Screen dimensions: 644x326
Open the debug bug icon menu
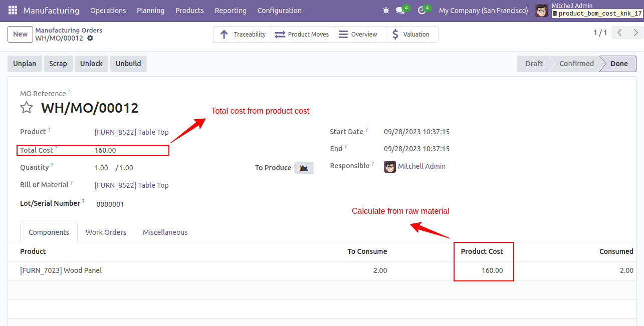pos(385,11)
